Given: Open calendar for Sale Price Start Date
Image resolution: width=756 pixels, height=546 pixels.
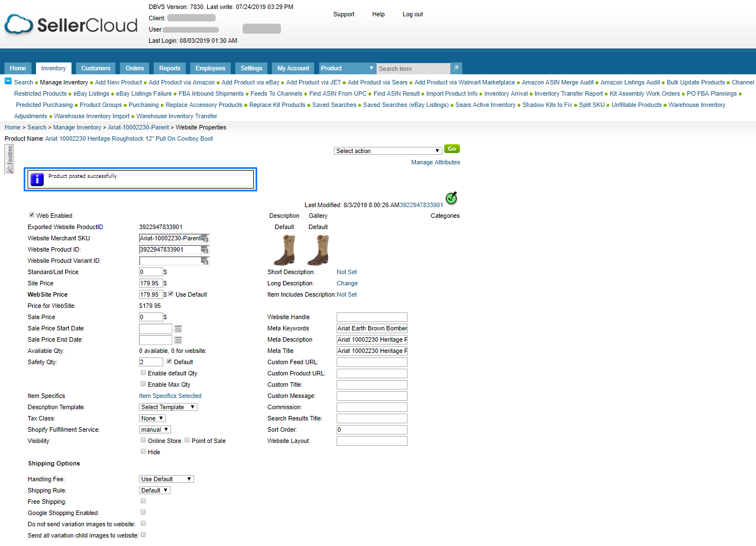Looking at the screenshot, I should click(178, 329).
